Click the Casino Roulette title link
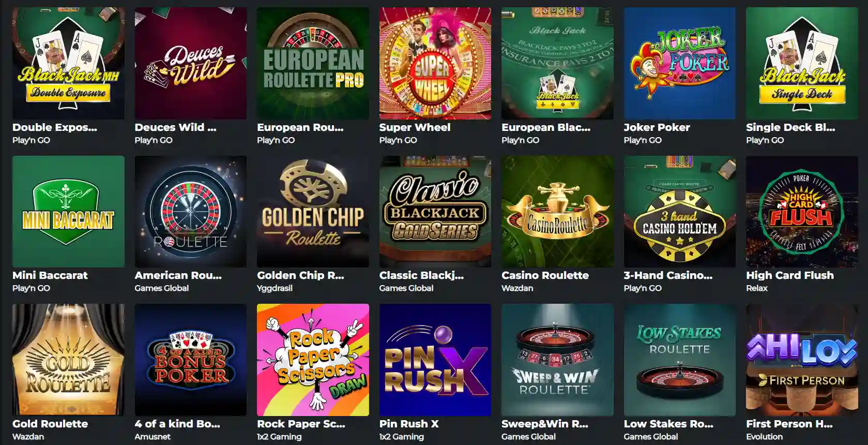 (x=545, y=275)
